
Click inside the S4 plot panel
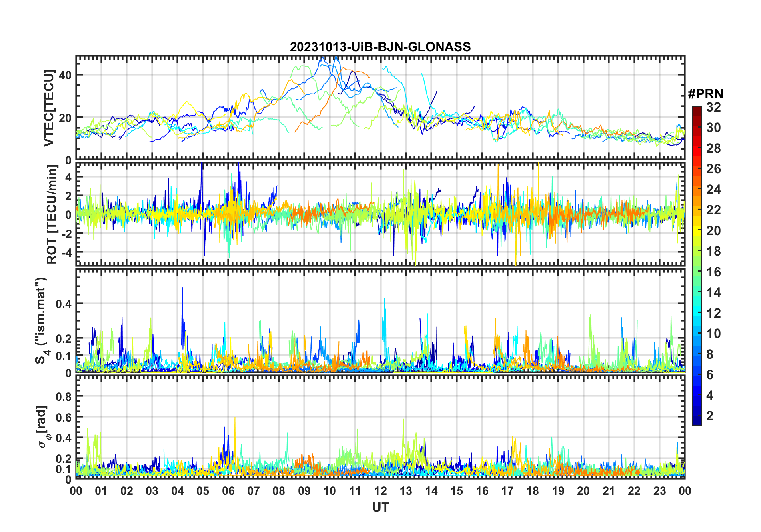380,321
